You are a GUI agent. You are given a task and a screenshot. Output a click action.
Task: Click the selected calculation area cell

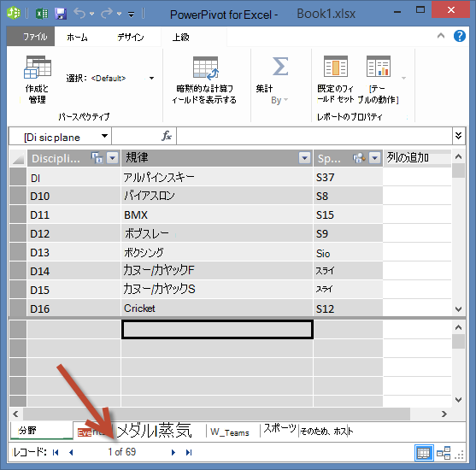[217, 329]
